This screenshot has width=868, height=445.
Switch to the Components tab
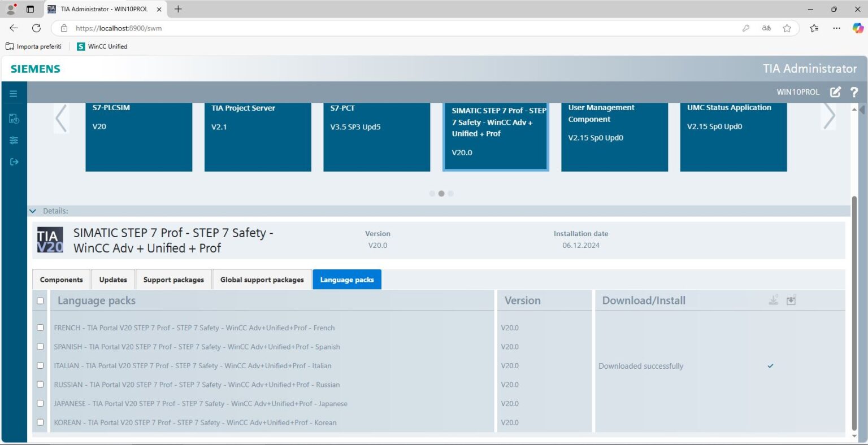coord(61,280)
